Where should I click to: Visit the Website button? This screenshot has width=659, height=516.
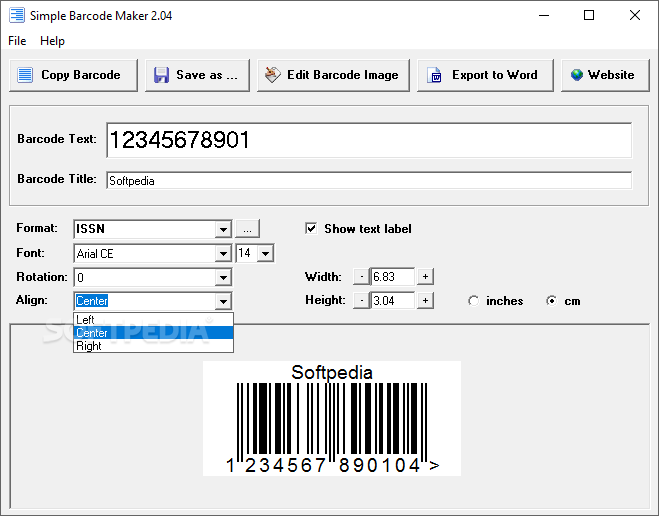click(x=605, y=75)
